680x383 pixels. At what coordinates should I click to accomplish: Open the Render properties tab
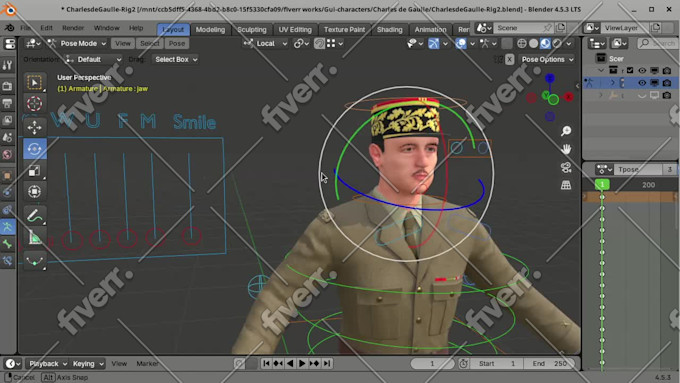[x=7, y=86]
